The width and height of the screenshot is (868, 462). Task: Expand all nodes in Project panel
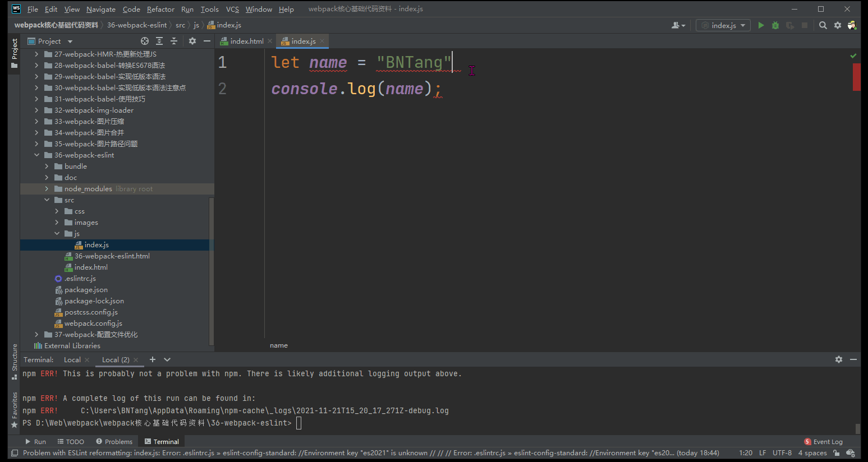pos(159,41)
